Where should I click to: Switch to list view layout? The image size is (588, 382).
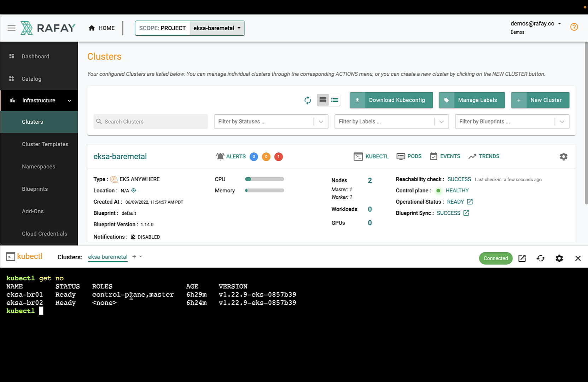(x=334, y=100)
